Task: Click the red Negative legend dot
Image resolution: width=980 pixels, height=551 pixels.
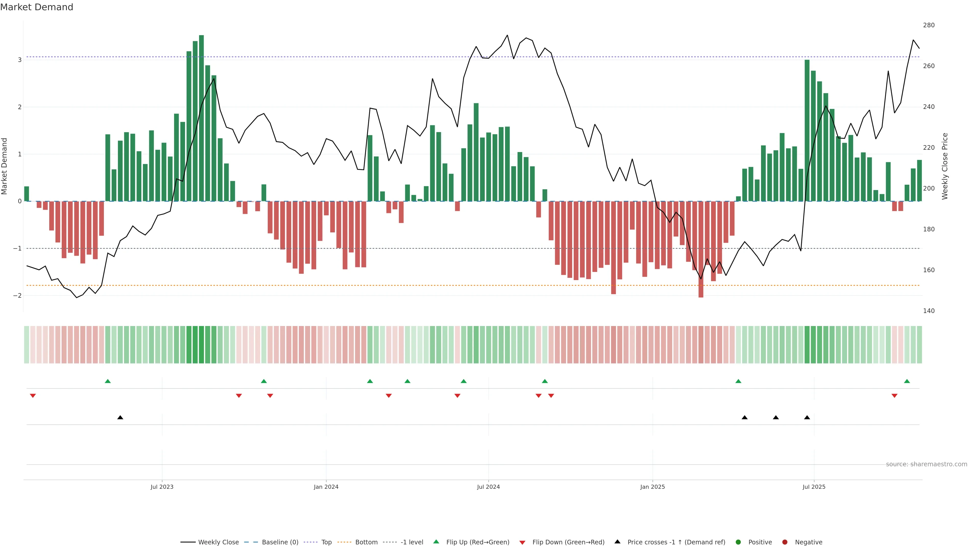Action: (x=785, y=542)
